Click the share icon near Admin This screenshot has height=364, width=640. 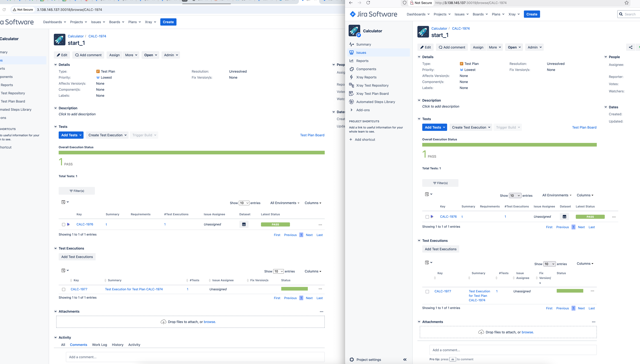630,47
